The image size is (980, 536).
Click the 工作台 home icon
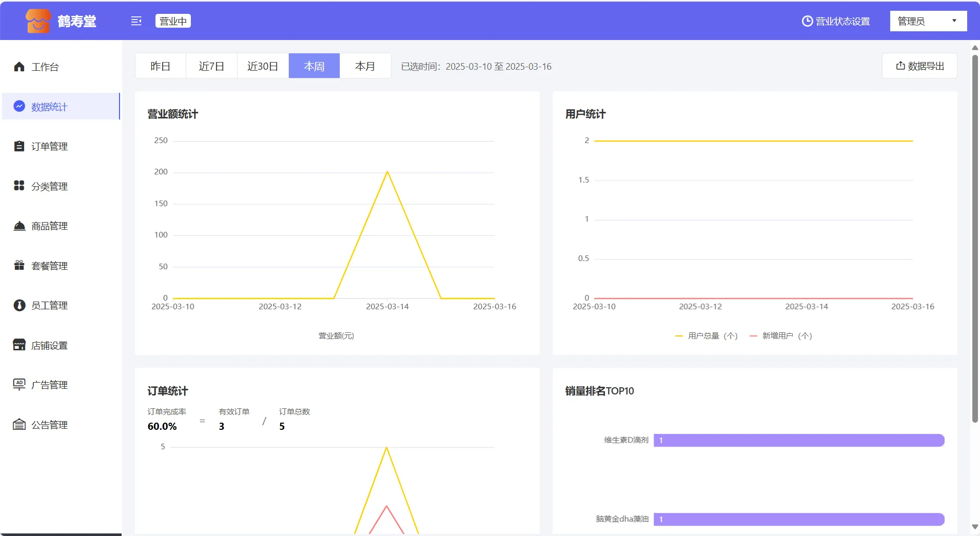coord(19,67)
